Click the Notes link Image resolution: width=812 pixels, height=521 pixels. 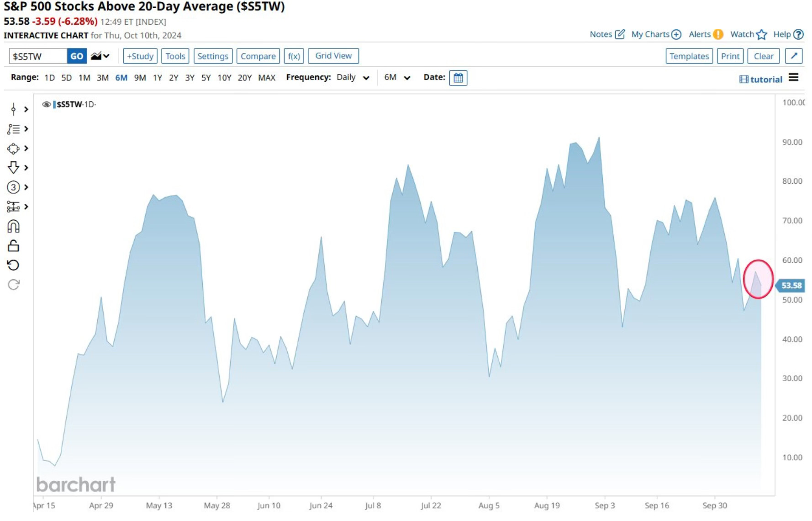click(x=601, y=34)
